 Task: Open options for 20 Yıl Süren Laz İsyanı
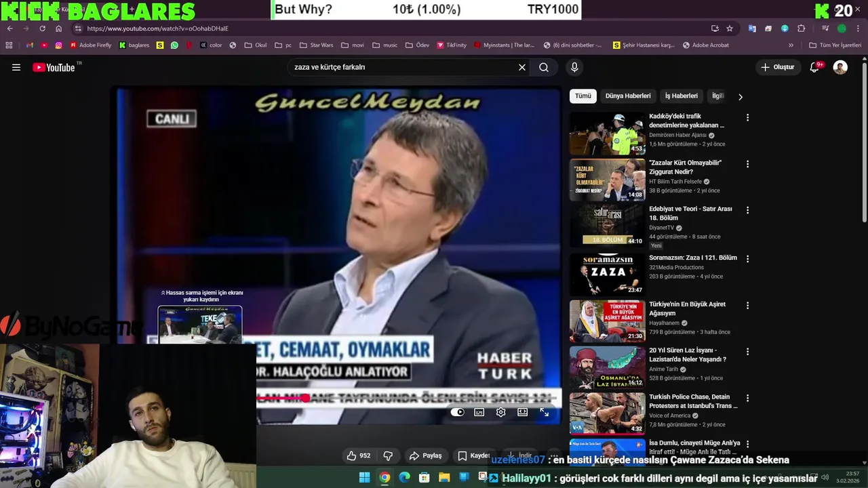(747, 351)
